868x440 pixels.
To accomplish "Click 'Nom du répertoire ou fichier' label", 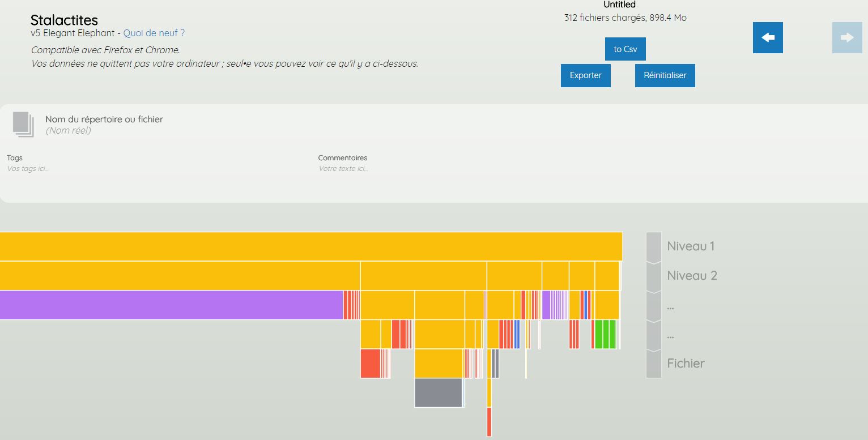I will click(x=104, y=119).
